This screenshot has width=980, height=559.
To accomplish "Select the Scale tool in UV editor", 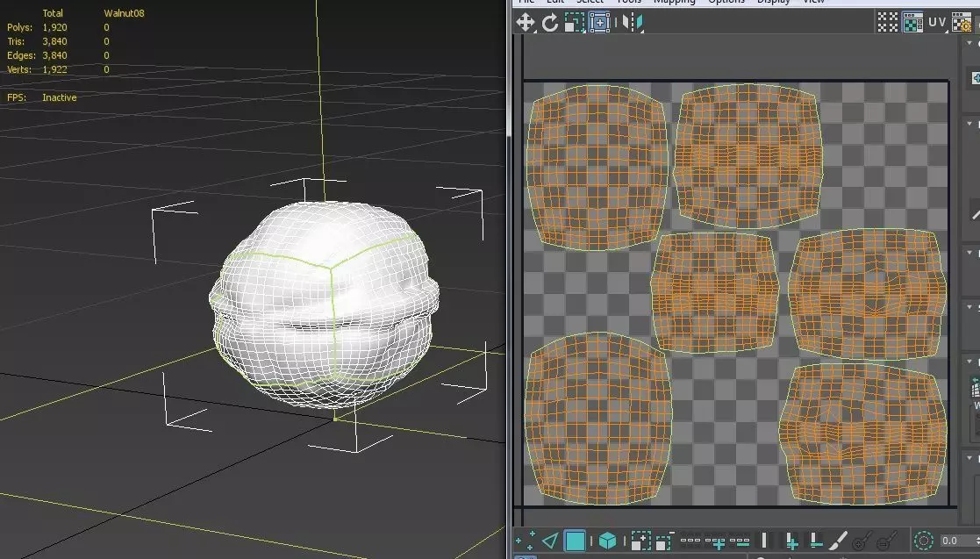I will (x=574, y=23).
